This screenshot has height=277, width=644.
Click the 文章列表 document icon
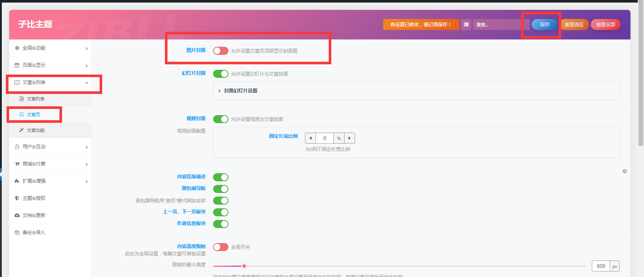[22, 99]
